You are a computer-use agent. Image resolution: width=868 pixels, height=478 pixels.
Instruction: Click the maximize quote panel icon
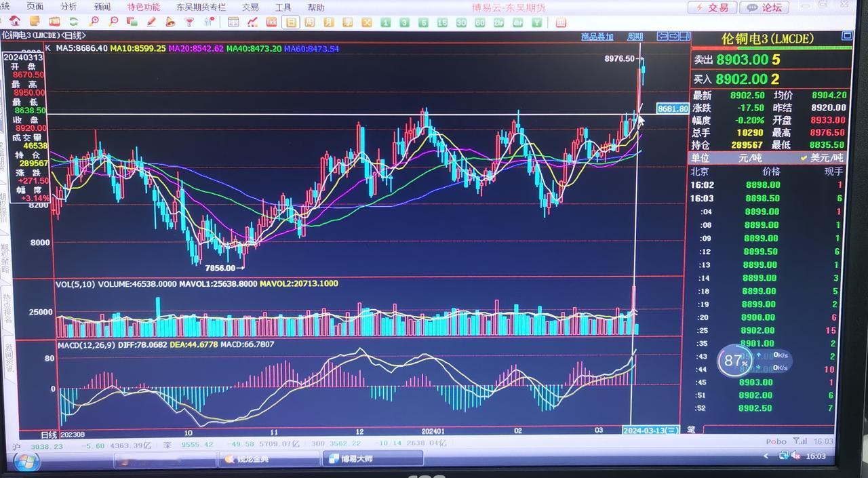[846, 37]
